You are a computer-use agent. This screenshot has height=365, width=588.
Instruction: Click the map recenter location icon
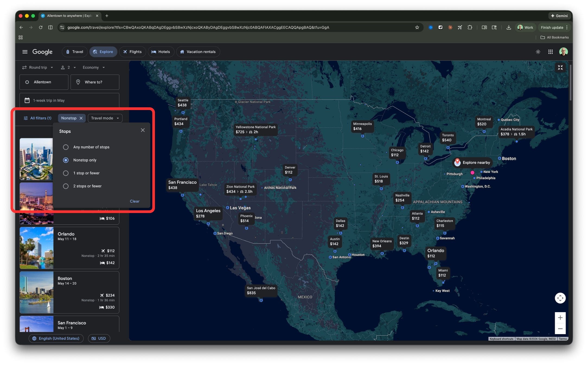[x=560, y=298]
